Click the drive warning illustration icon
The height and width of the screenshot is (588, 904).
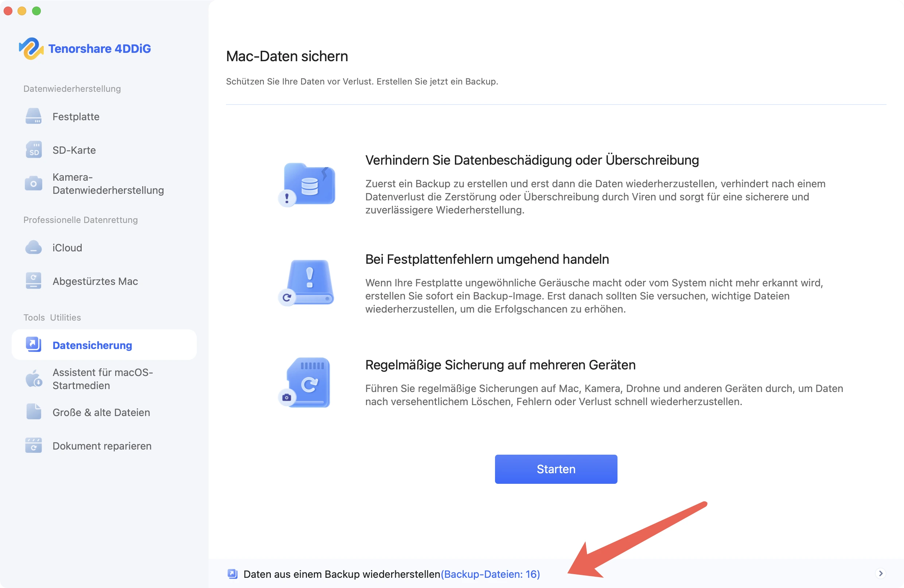[x=306, y=283]
